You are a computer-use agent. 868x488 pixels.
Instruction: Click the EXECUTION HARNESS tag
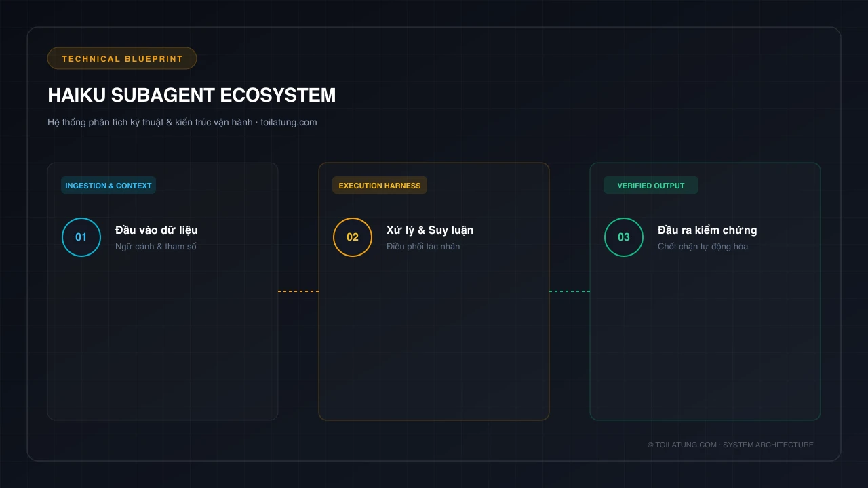[x=380, y=185]
